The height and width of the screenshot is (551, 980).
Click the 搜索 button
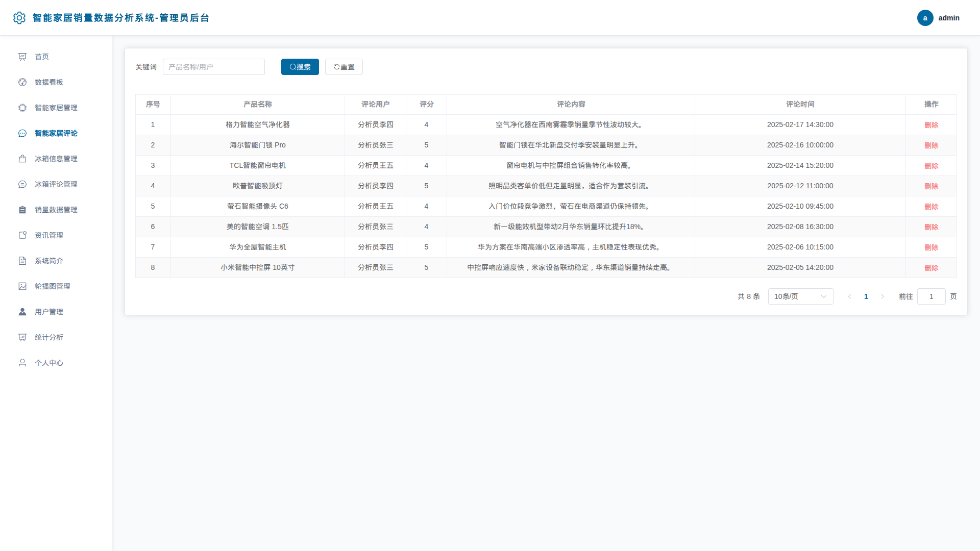click(x=300, y=67)
